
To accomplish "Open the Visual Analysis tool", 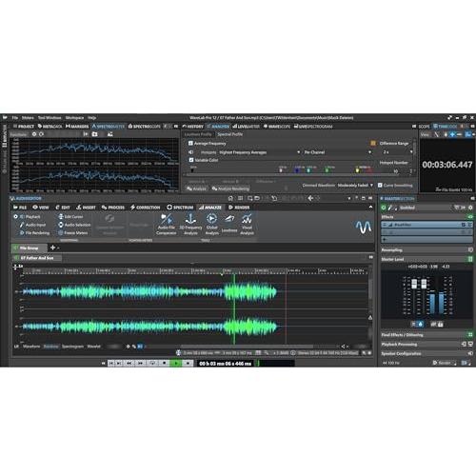I will point(247,224).
